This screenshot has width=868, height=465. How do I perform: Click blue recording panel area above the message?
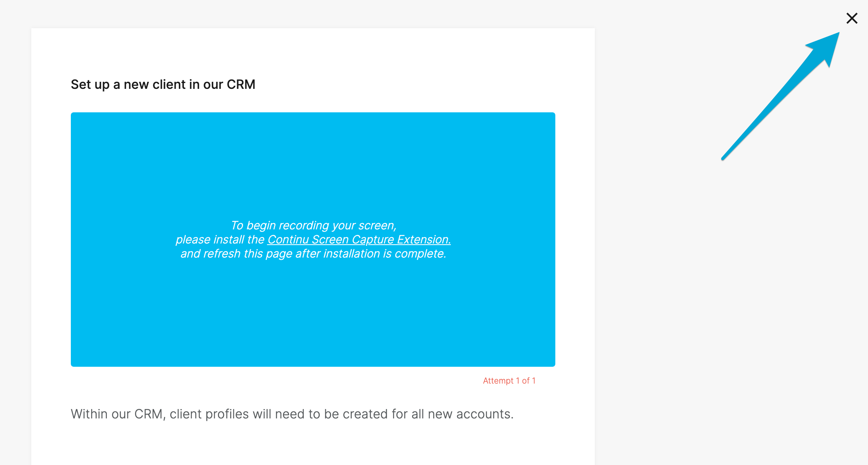click(x=313, y=164)
